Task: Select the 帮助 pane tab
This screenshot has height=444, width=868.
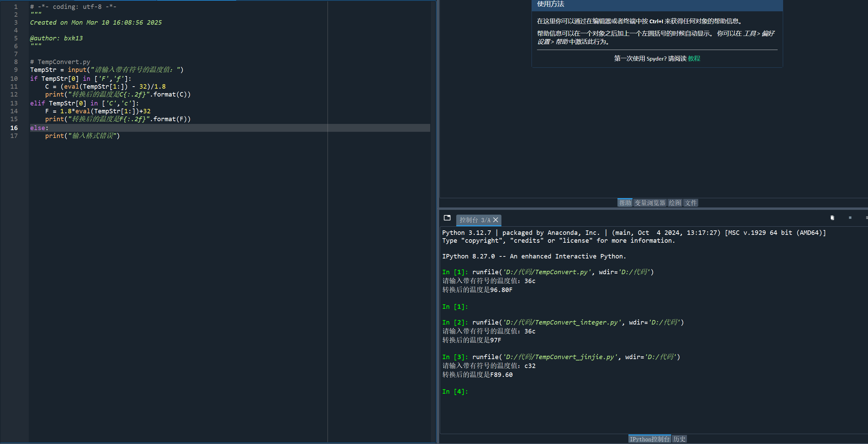Action: pyautogui.click(x=625, y=203)
